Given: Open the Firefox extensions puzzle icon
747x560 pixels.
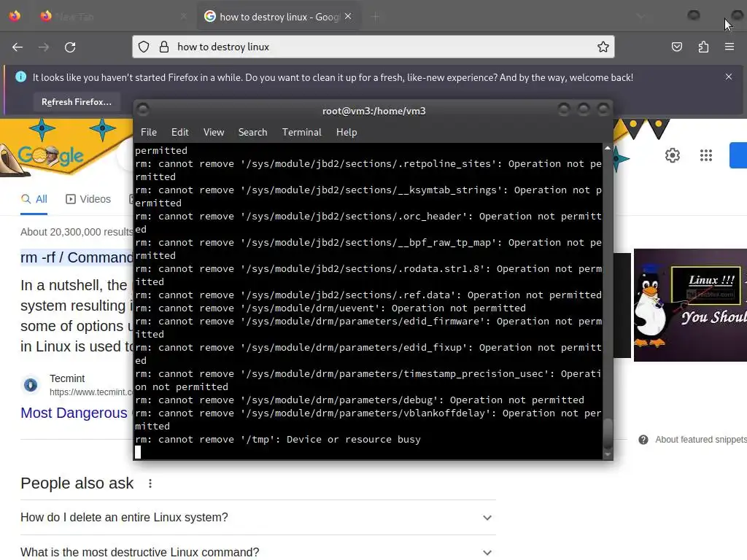Looking at the screenshot, I should (x=703, y=47).
